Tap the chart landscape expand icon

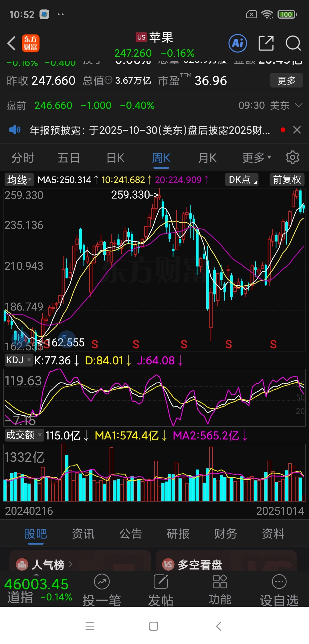[x=67, y=339]
